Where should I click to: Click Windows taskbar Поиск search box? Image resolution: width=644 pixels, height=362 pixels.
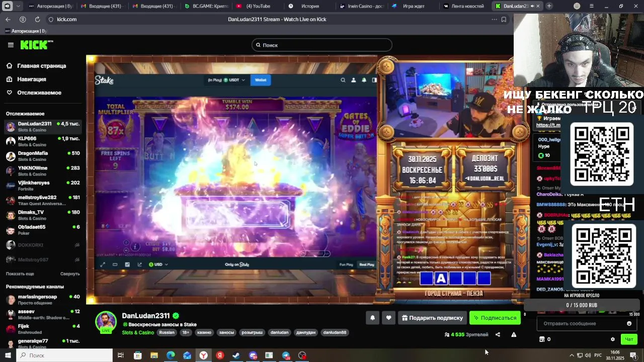pos(65,355)
